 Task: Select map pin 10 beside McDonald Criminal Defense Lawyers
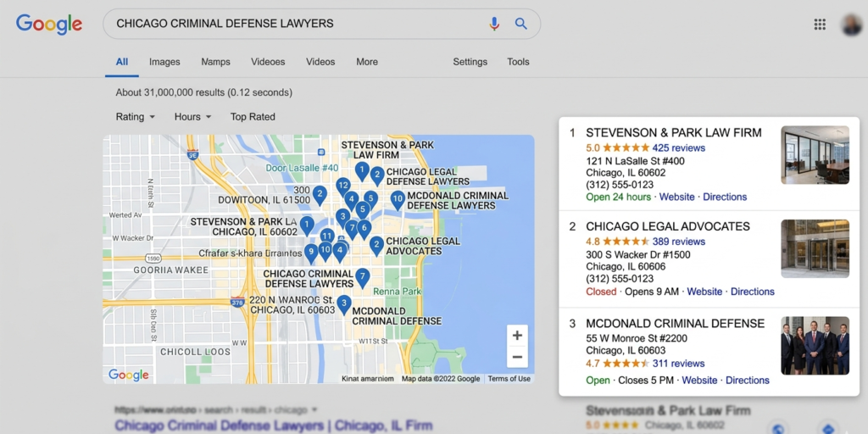tap(398, 200)
